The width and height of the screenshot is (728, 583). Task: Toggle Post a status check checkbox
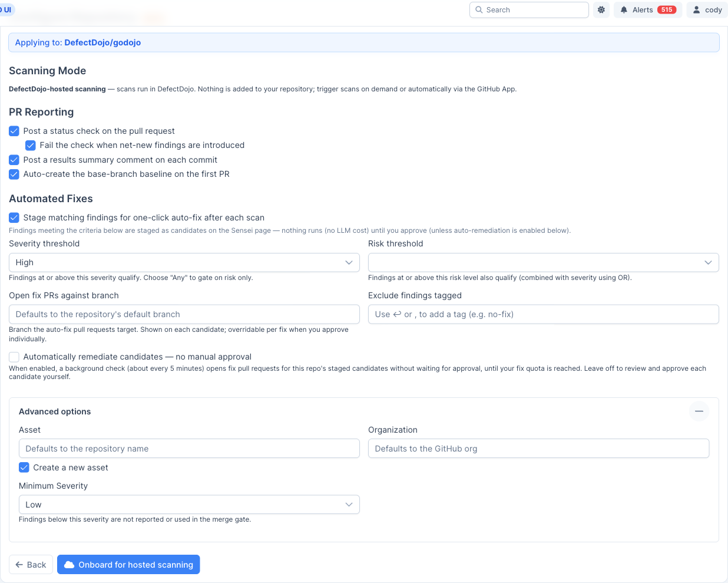point(14,131)
